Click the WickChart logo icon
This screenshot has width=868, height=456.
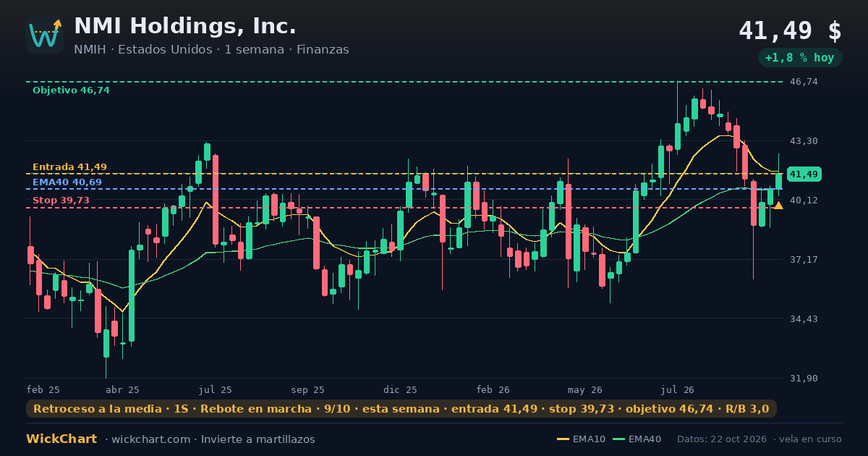[45, 35]
